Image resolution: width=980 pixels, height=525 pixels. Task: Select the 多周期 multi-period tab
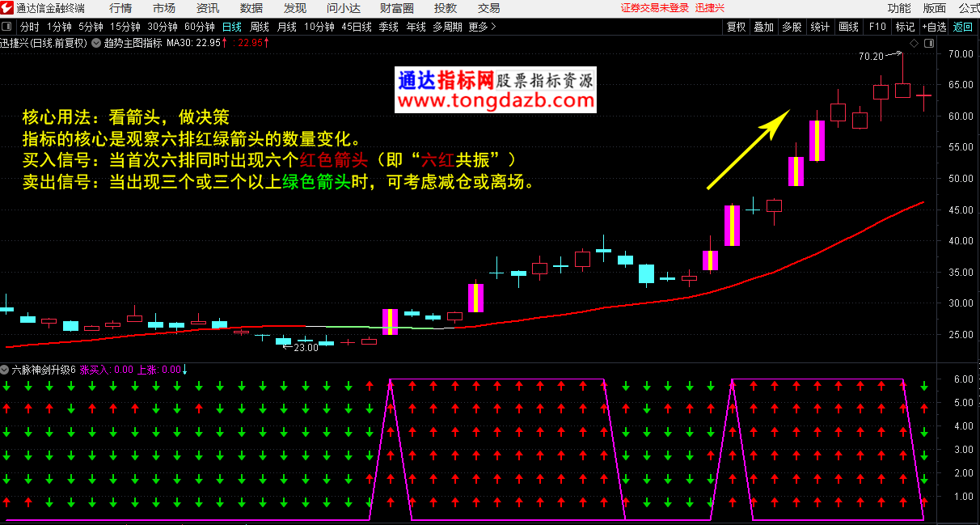(447, 27)
